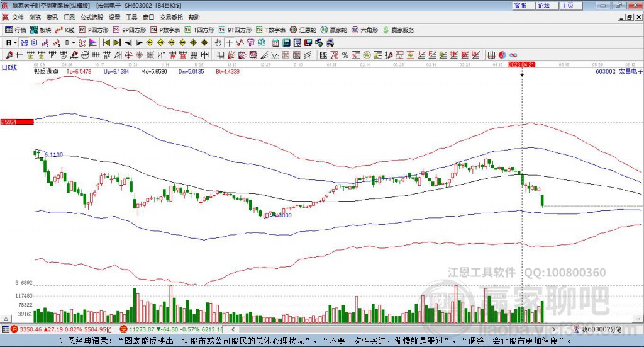Select the hand pan tool

[218, 43]
